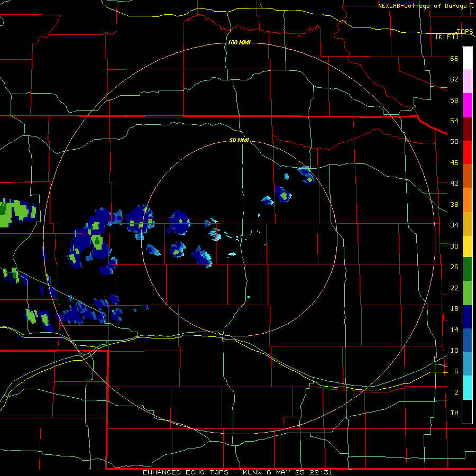Click the 38 legend value
The width and height of the screenshot is (476, 476).
point(454,204)
